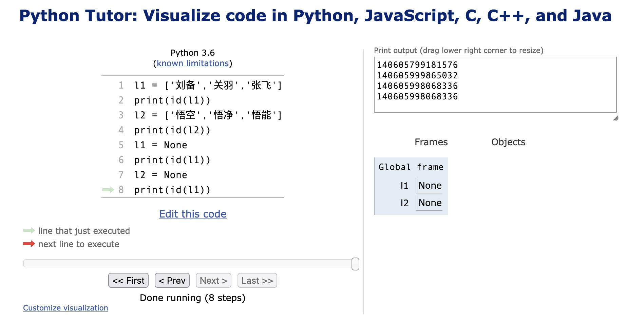
Task: Click the 'Global frame' header
Action: click(x=411, y=167)
